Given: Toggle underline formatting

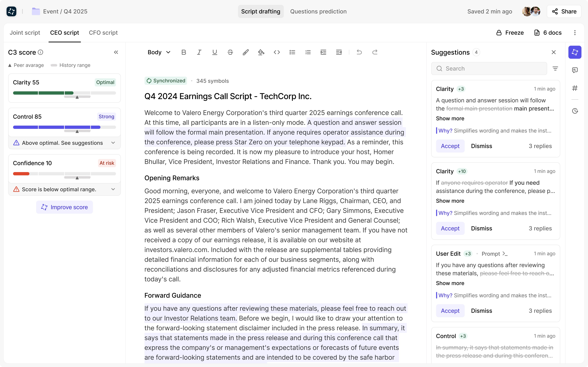Looking at the screenshot, I should 215,52.
